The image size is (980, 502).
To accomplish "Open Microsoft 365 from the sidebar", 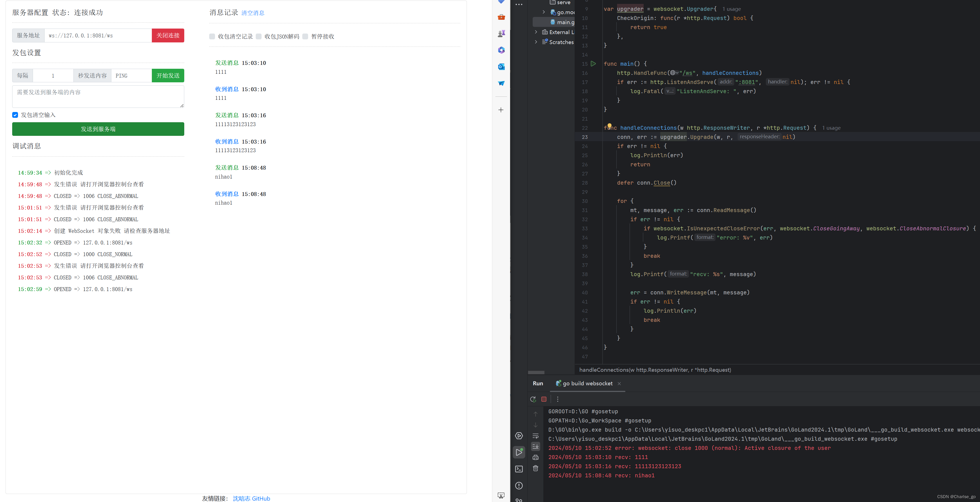I will point(501,50).
